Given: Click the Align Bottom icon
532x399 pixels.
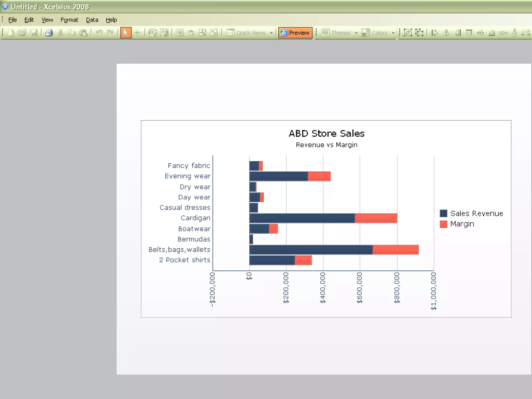Looking at the screenshot, I should pyautogui.click(x=492, y=33).
